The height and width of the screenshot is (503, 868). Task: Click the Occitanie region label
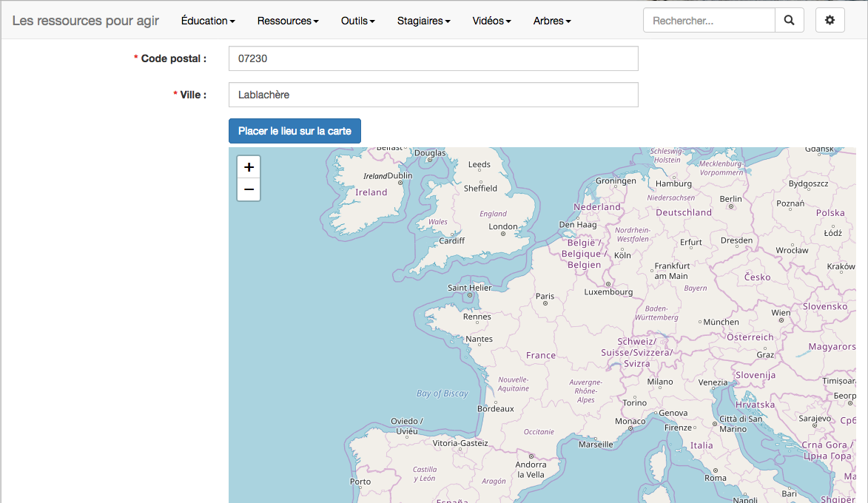pos(539,431)
